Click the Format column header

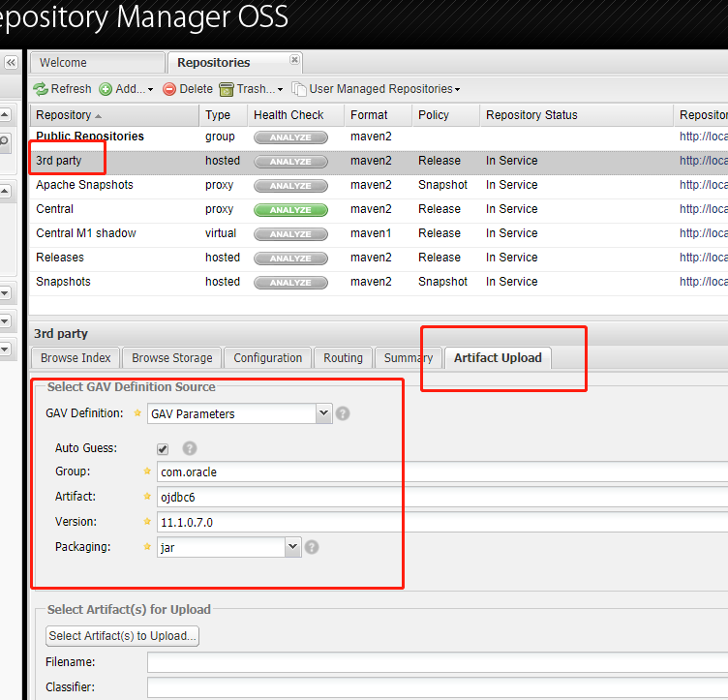point(379,115)
